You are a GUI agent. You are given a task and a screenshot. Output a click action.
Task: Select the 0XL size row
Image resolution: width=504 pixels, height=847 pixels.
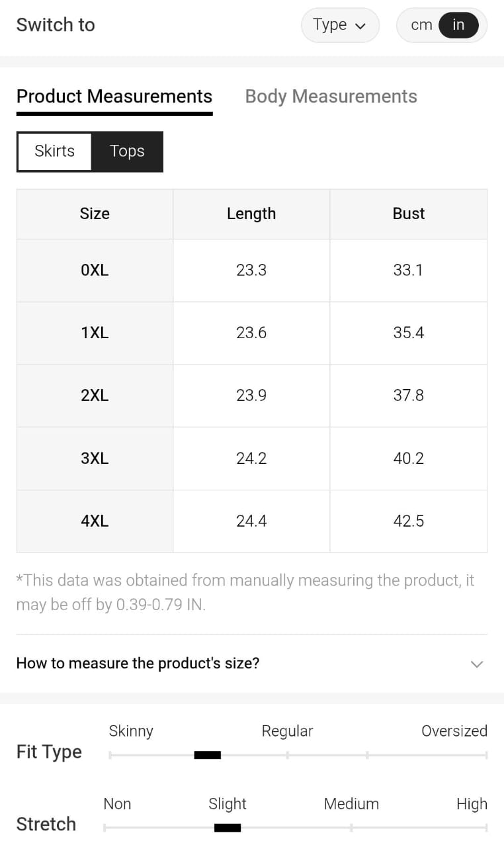95,270
